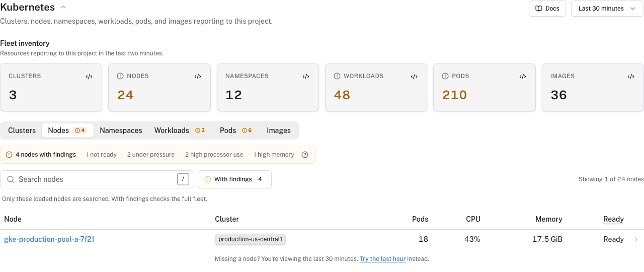
Task: Open the row chevron for gke-production-pool-a-7f21
Action: click(636, 239)
